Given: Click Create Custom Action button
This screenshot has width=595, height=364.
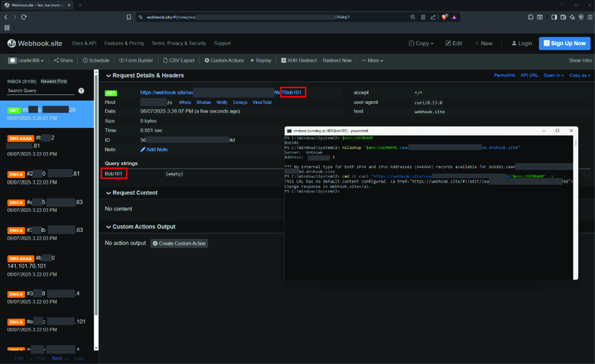Looking at the screenshot, I should click(179, 243).
